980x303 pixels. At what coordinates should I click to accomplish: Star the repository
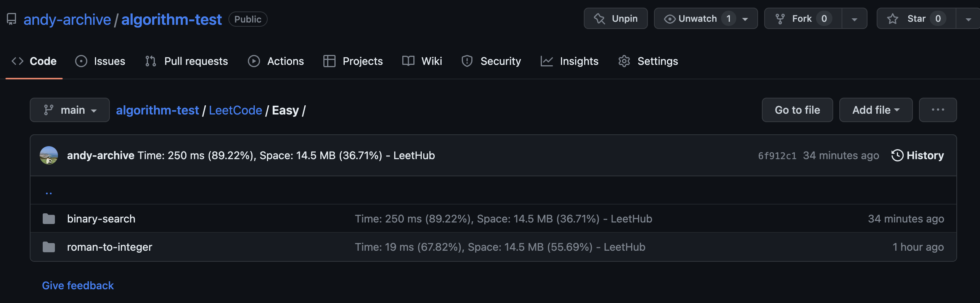[x=916, y=18]
